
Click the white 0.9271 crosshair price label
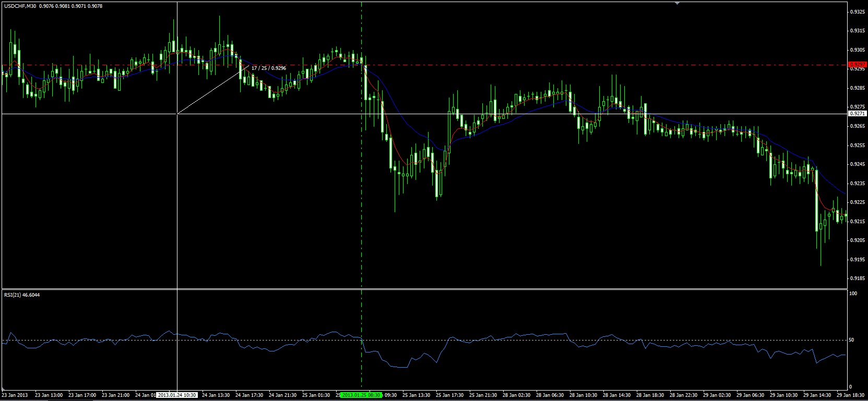(x=858, y=113)
